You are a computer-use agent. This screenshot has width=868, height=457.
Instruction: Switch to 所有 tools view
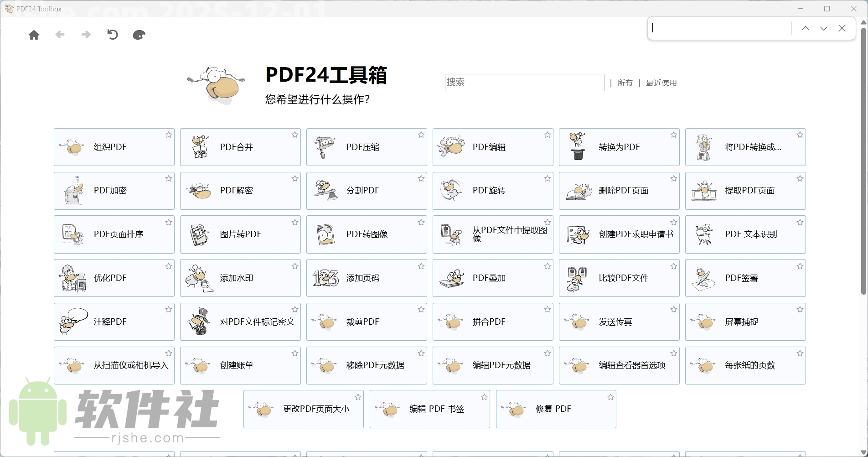coord(625,83)
